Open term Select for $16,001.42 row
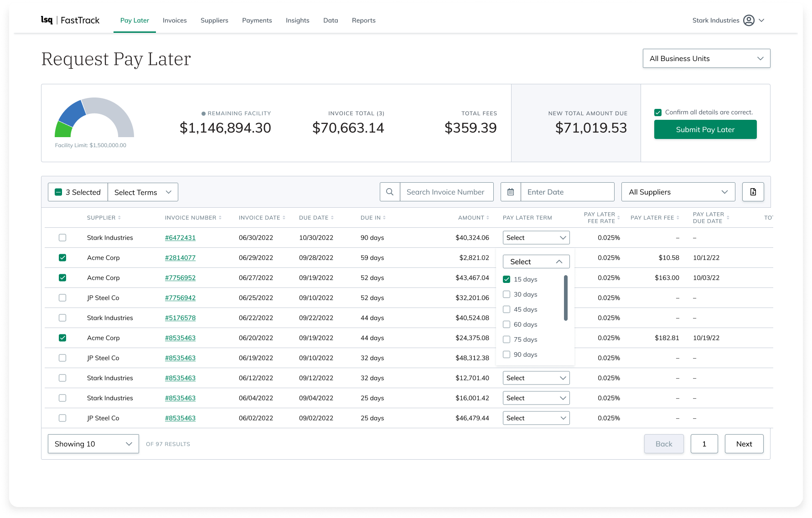Viewport: 812px width, 518px height. pyautogui.click(x=536, y=398)
